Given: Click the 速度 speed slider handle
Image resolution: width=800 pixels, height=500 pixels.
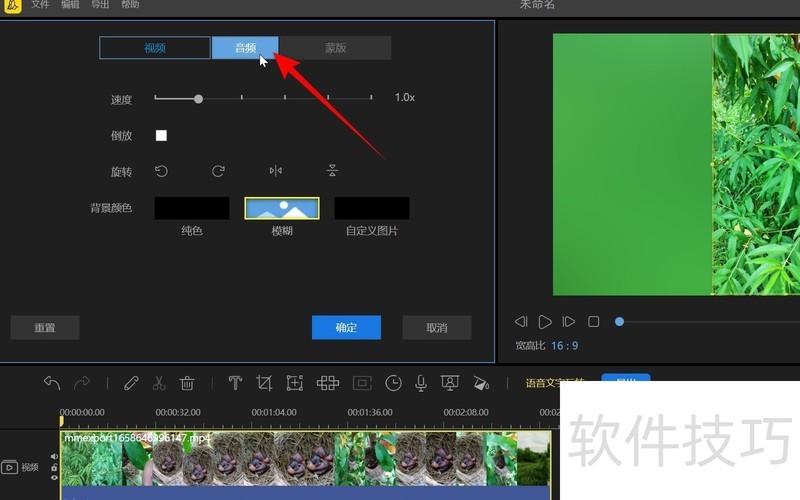Looking at the screenshot, I should pos(198,99).
